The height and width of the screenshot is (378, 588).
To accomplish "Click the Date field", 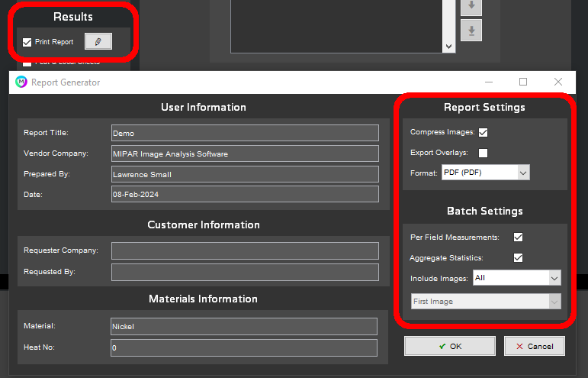I will point(245,194).
